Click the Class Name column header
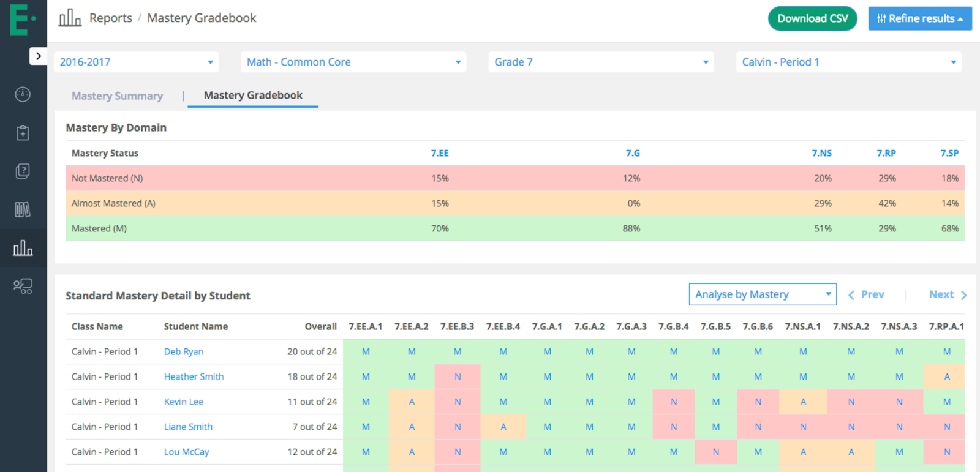 coord(97,326)
